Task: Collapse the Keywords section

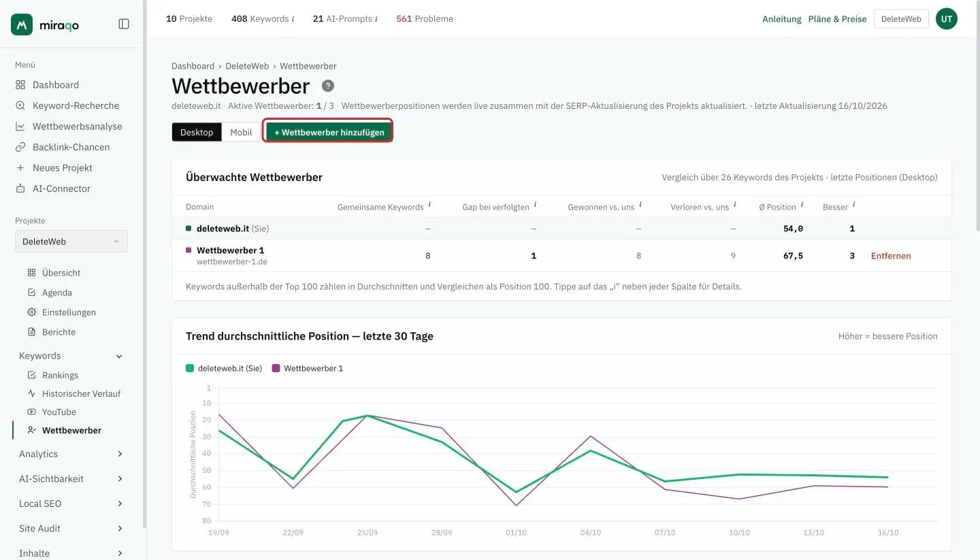Action: coord(71,356)
